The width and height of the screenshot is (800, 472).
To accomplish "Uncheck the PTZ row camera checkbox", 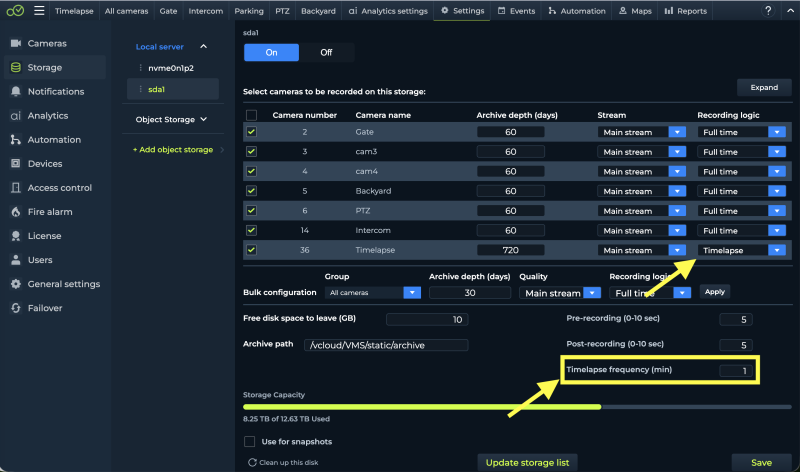I will [x=252, y=211].
